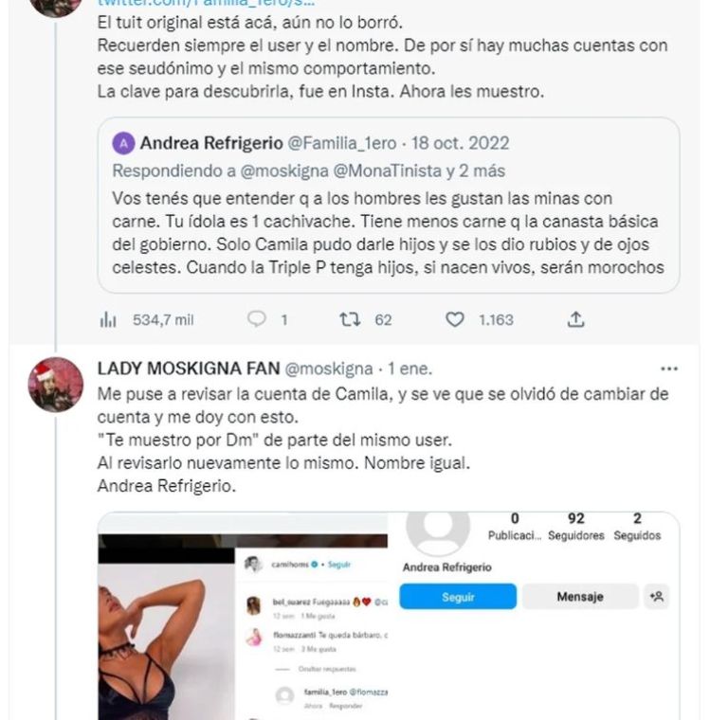Screen dimensions: 728x720
Task: Open the @Familia_1ero handle in the quoted tweet
Action: (x=341, y=144)
